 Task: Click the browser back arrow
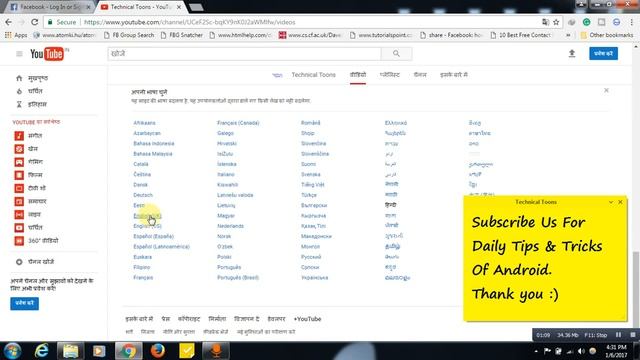8,22
